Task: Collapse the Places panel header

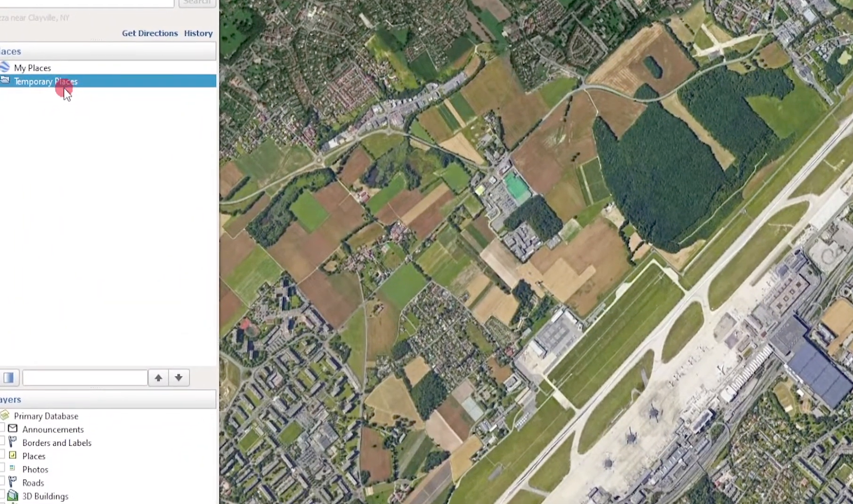Action: pos(10,51)
